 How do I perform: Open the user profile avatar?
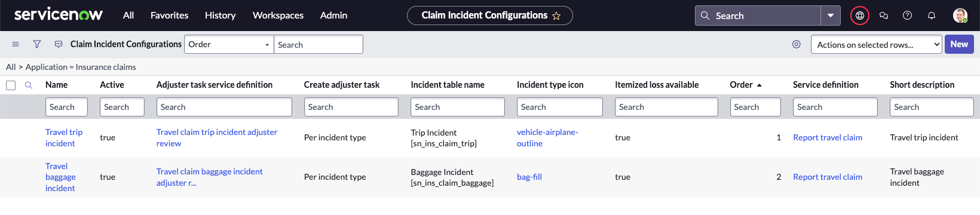pos(960,16)
